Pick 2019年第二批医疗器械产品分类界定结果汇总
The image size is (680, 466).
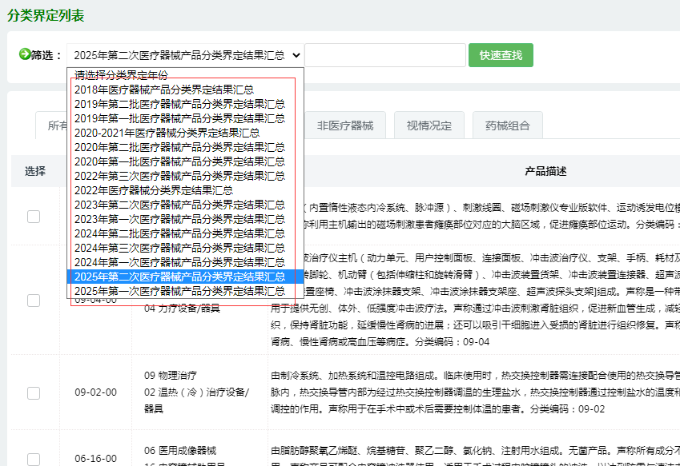tap(178, 103)
